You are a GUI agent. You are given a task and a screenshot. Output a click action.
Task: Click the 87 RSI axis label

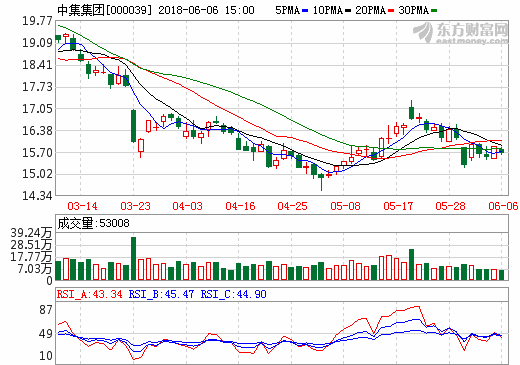pos(46,310)
